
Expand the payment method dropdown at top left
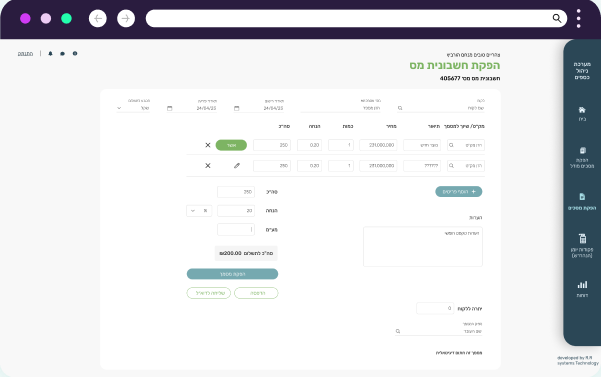[133, 108]
